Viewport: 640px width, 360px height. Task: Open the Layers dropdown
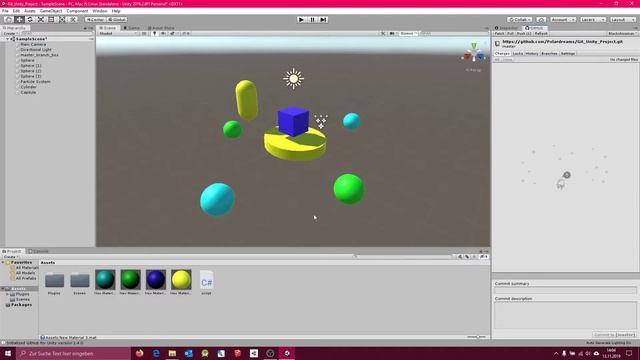click(593, 20)
